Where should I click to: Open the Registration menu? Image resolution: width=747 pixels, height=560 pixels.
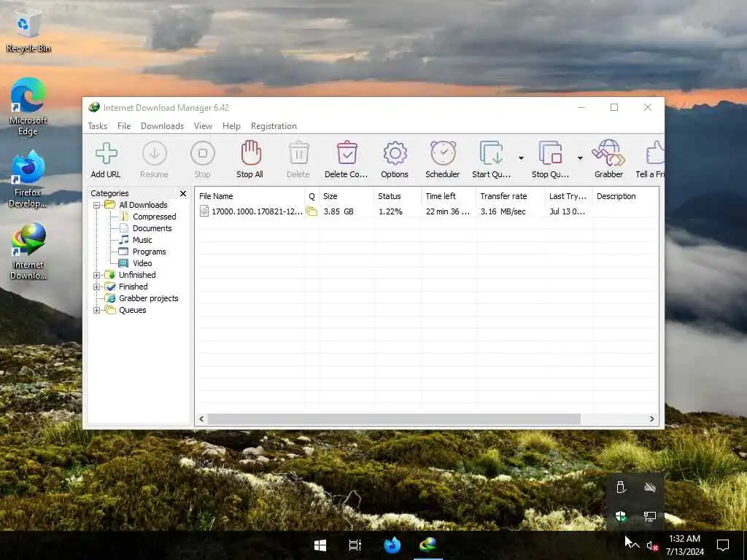click(x=274, y=126)
